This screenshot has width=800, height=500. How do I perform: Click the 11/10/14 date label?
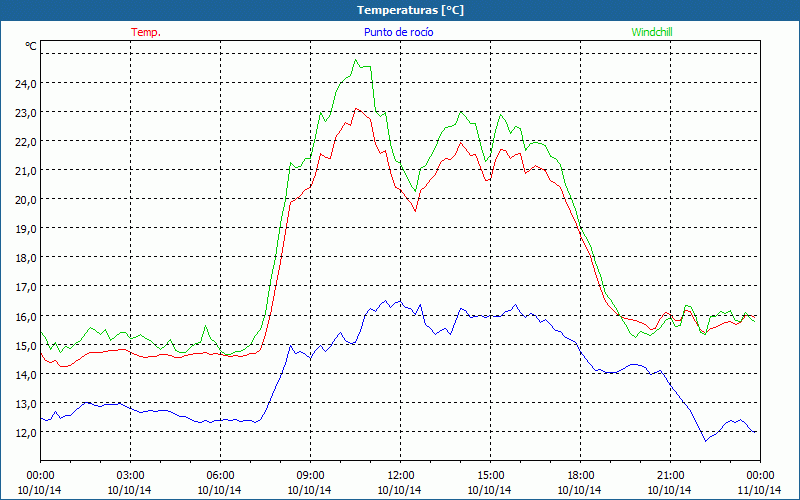[760, 490]
